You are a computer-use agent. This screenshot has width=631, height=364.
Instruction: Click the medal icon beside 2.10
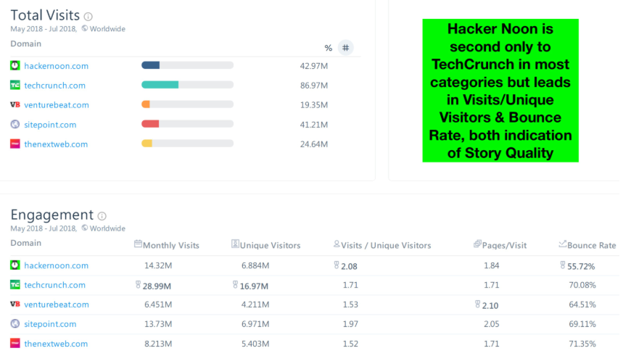pos(477,304)
